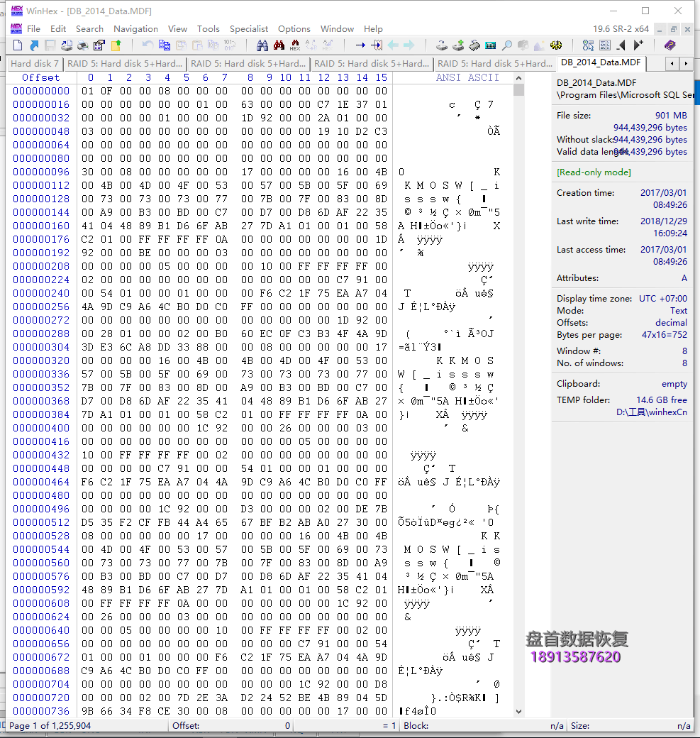This screenshot has width=700, height=738.
Task: Open the Navigation menu
Action: point(135,28)
